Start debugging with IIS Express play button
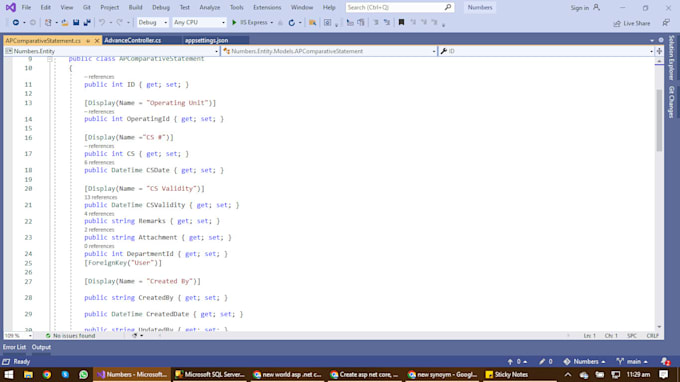This screenshot has height=382, width=680. pyautogui.click(x=234, y=23)
